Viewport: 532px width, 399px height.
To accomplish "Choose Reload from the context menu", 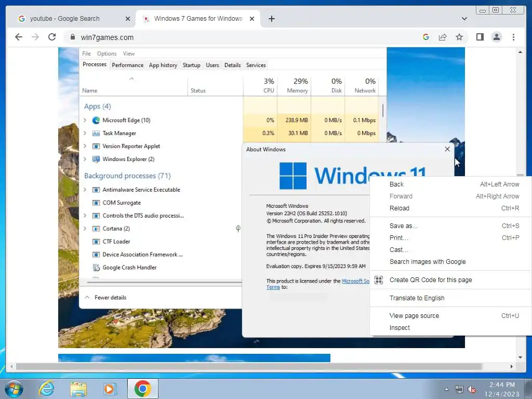I will pyautogui.click(x=450, y=208).
